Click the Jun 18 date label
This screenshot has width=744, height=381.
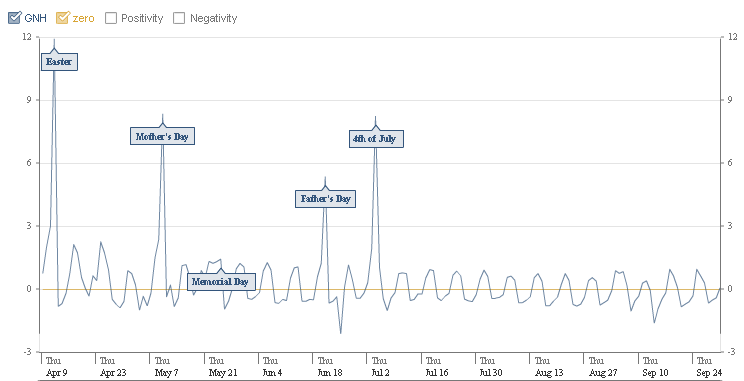[330, 373]
